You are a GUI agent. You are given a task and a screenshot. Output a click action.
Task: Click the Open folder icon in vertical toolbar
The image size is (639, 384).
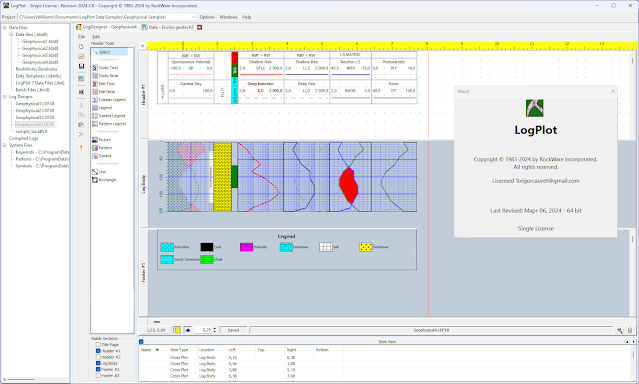tap(81, 57)
